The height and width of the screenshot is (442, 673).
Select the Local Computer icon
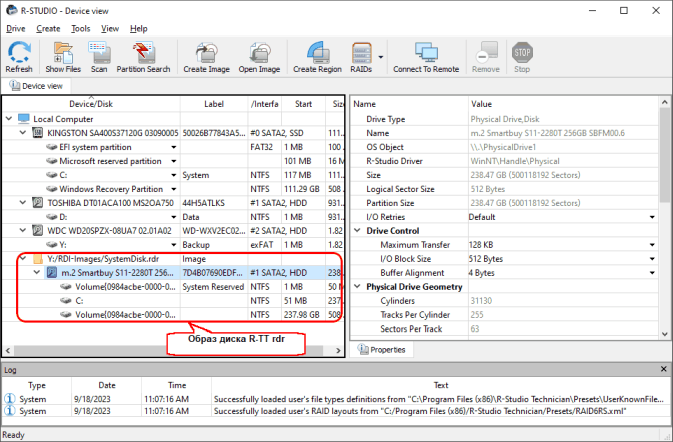click(x=24, y=118)
